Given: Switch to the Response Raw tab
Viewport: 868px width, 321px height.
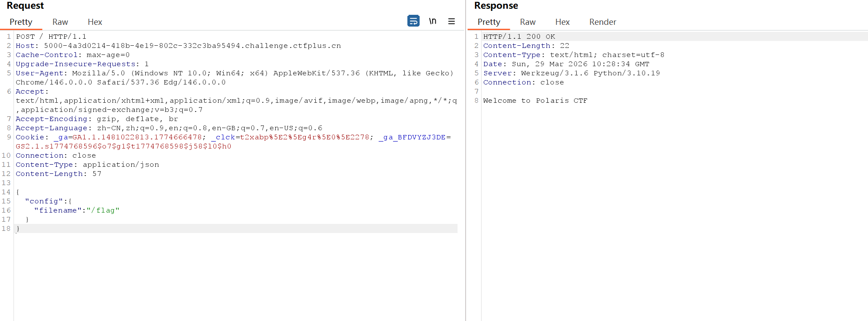Looking at the screenshot, I should click(x=527, y=22).
